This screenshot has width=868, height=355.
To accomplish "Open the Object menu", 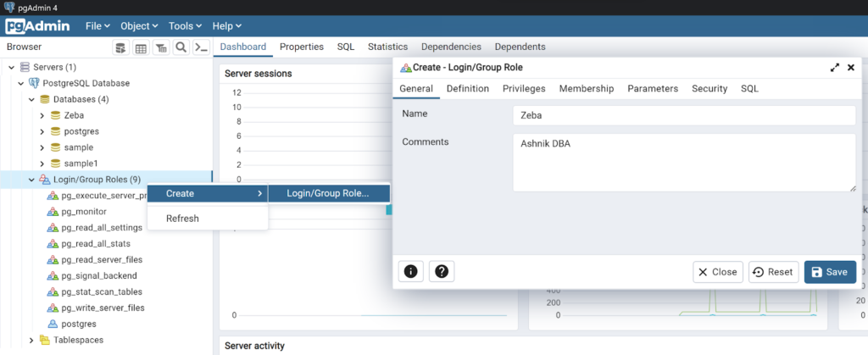I will (x=140, y=26).
